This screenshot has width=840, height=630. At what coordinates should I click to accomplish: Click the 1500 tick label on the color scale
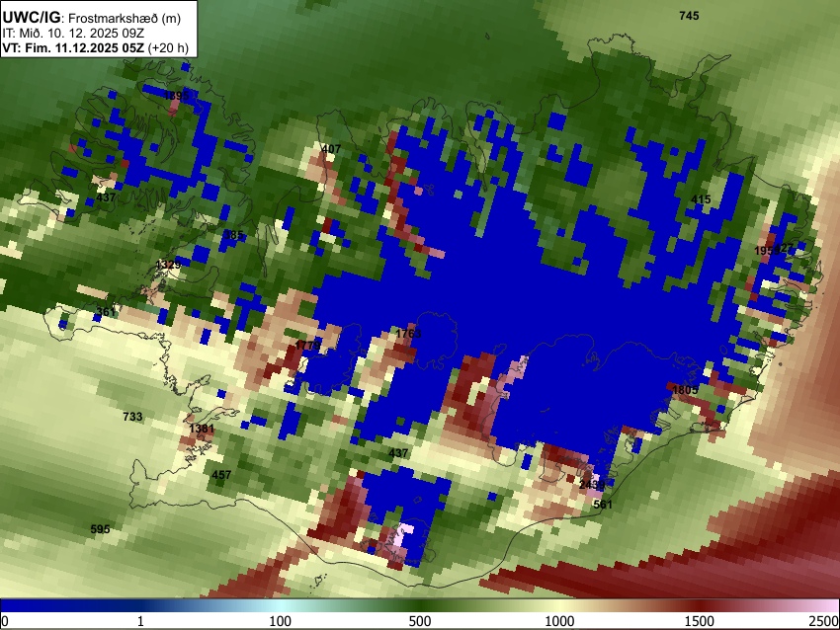(700, 621)
